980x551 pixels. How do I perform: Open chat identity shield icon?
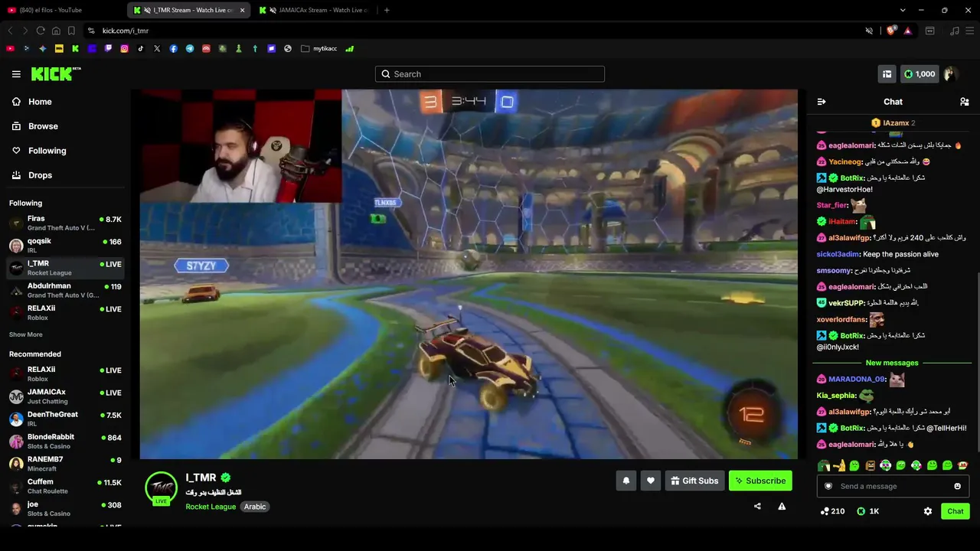[828, 486]
